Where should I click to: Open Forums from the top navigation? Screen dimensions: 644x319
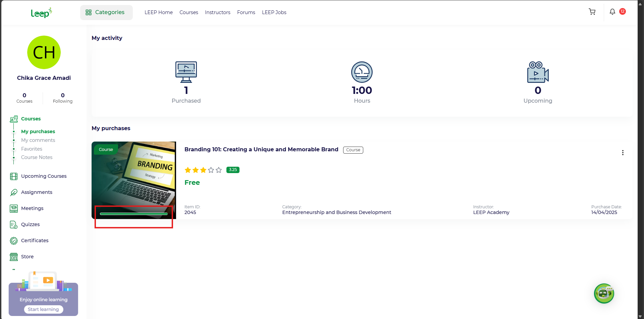246,12
